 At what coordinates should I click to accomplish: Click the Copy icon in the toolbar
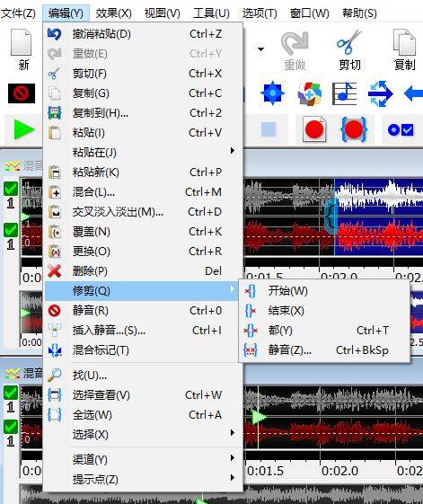coord(405,49)
